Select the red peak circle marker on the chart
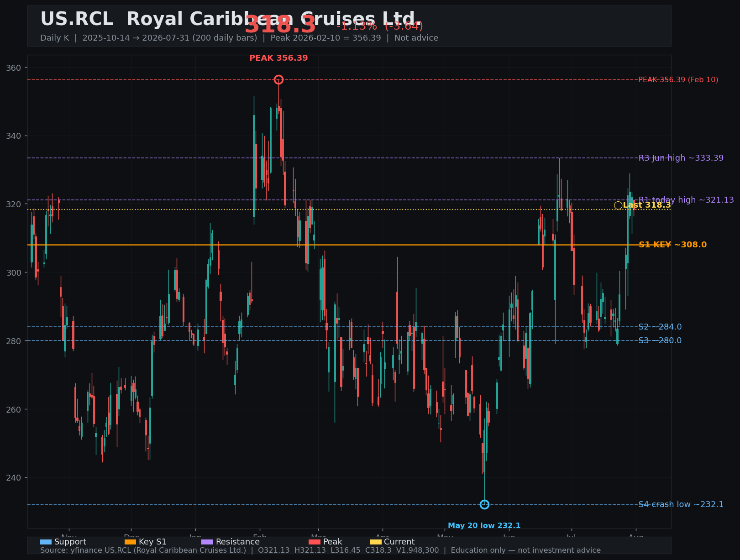 278,80
